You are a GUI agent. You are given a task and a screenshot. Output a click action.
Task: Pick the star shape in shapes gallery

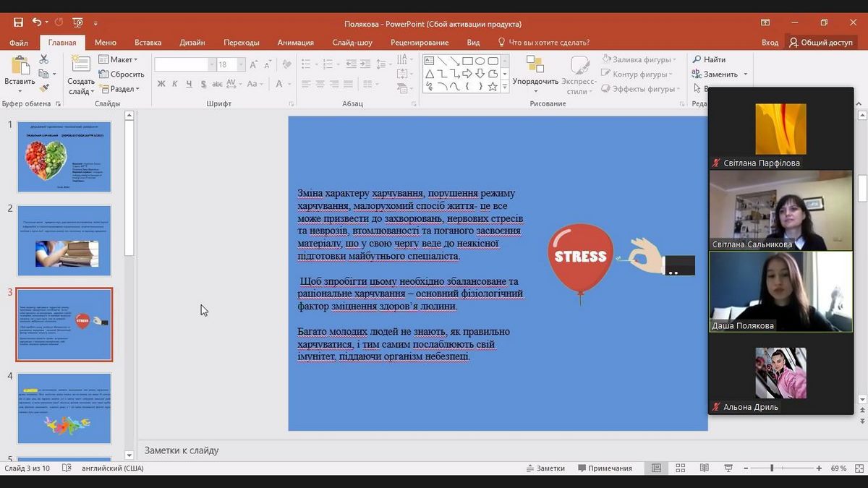pyautogui.click(x=493, y=87)
